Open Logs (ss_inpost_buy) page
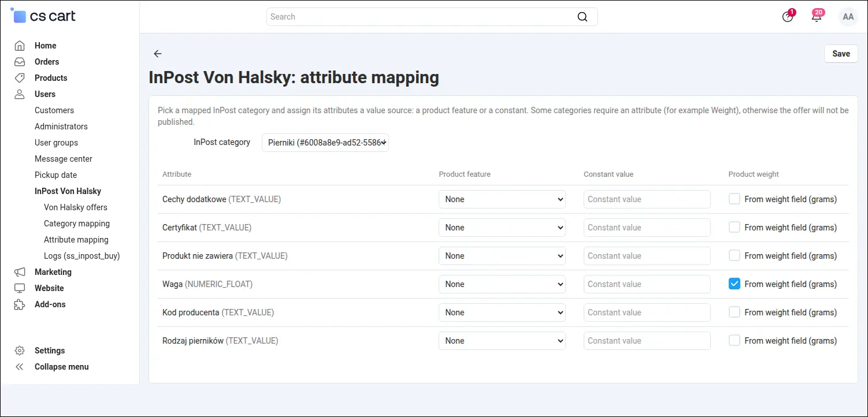 (x=82, y=256)
